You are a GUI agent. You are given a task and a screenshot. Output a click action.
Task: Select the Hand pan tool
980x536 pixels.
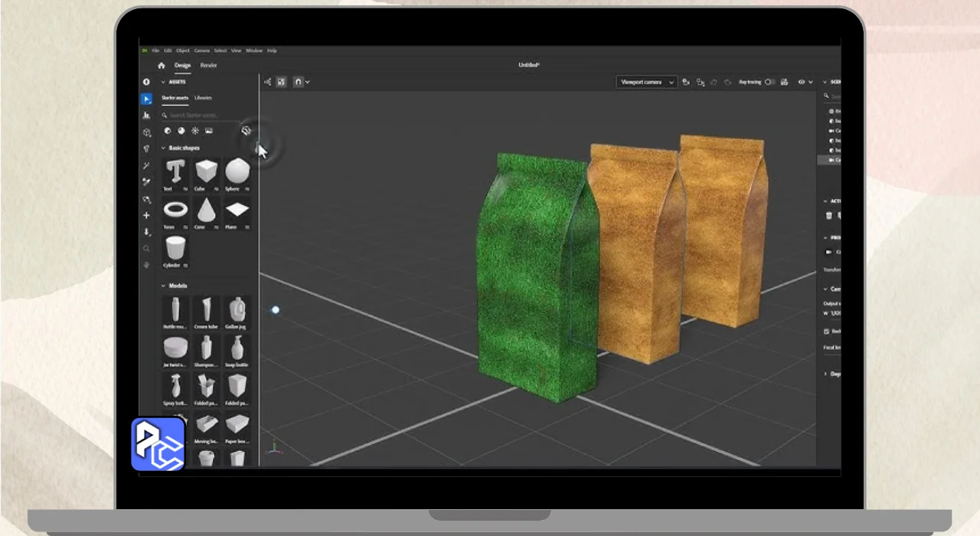click(146, 265)
